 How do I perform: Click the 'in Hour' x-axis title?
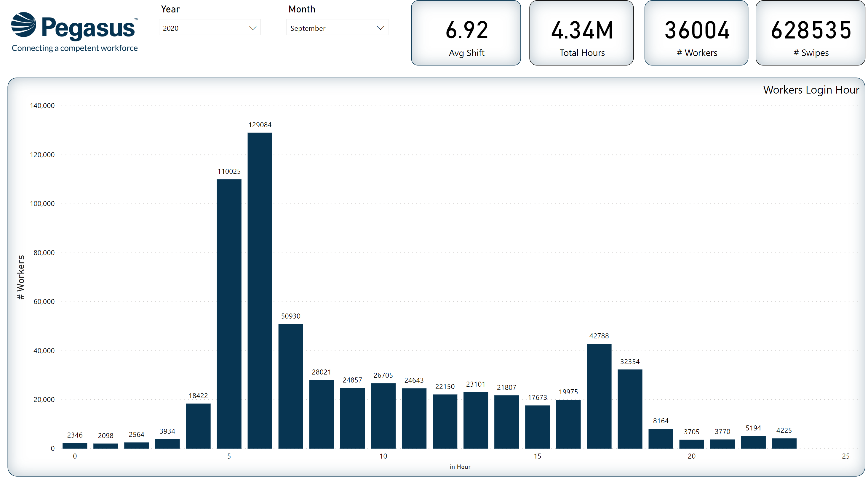tap(460, 467)
